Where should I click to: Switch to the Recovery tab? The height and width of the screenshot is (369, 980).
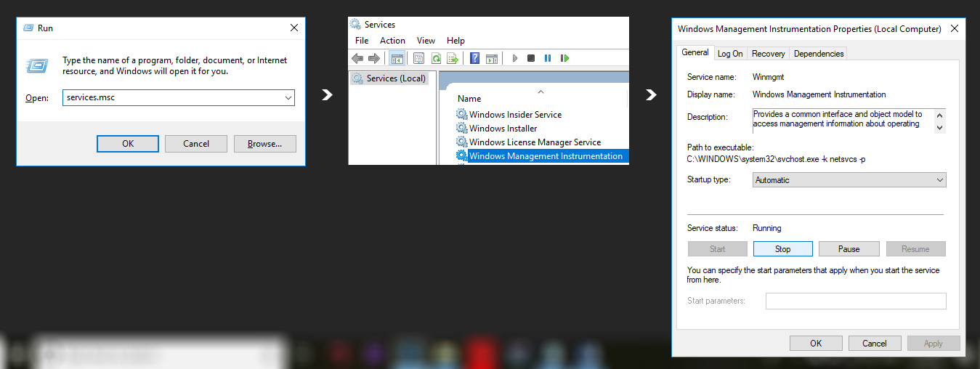tap(768, 54)
